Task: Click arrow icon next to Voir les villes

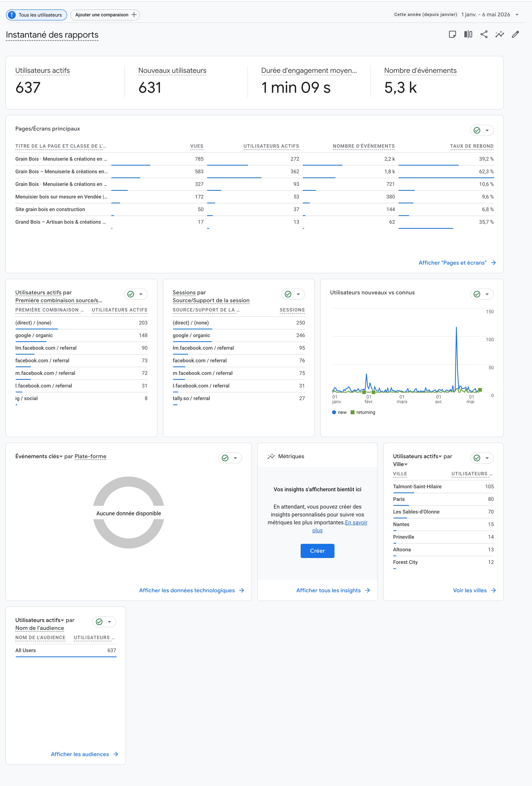Action: click(x=493, y=590)
